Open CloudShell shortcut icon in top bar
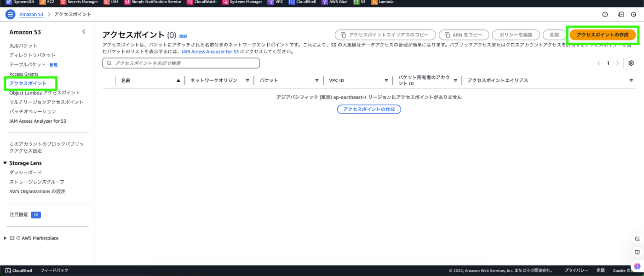 (x=292, y=2)
